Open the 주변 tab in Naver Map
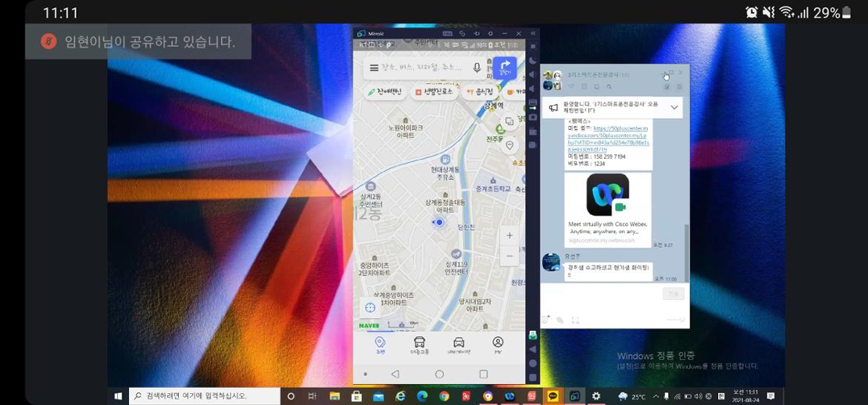Viewport: 868px width, 405px height. pos(380,345)
